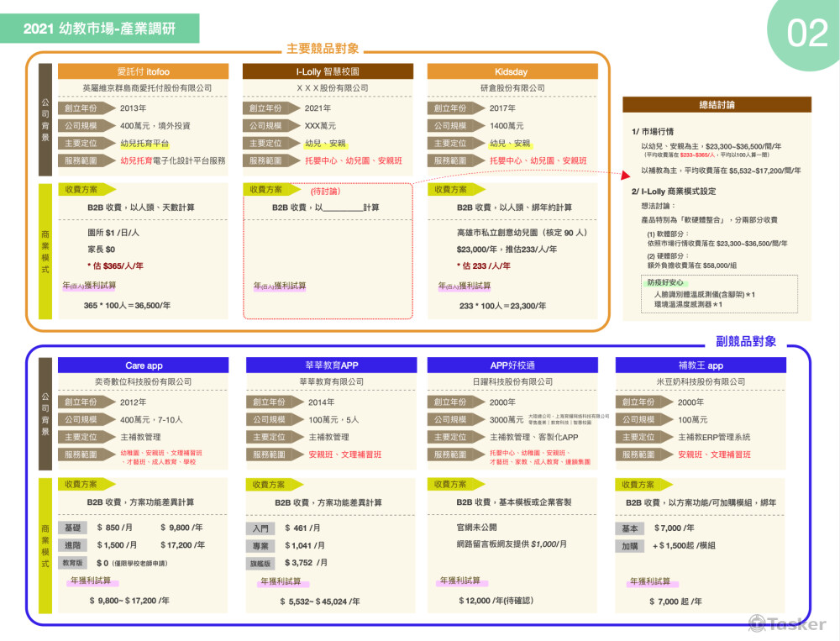This screenshot has width=840, height=641.
Task: Click the '加購' add-on tag
Action: click(630, 546)
